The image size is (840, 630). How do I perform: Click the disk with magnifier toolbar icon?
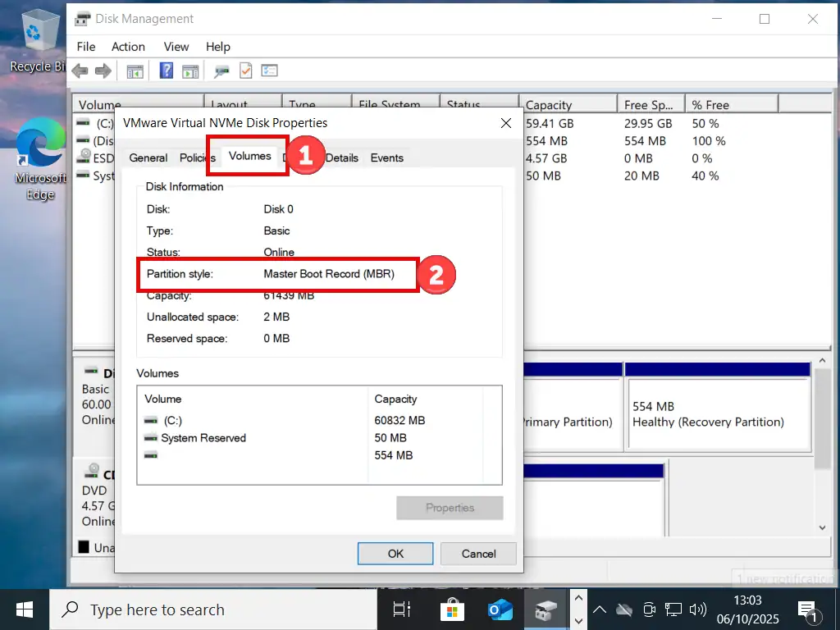221,71
